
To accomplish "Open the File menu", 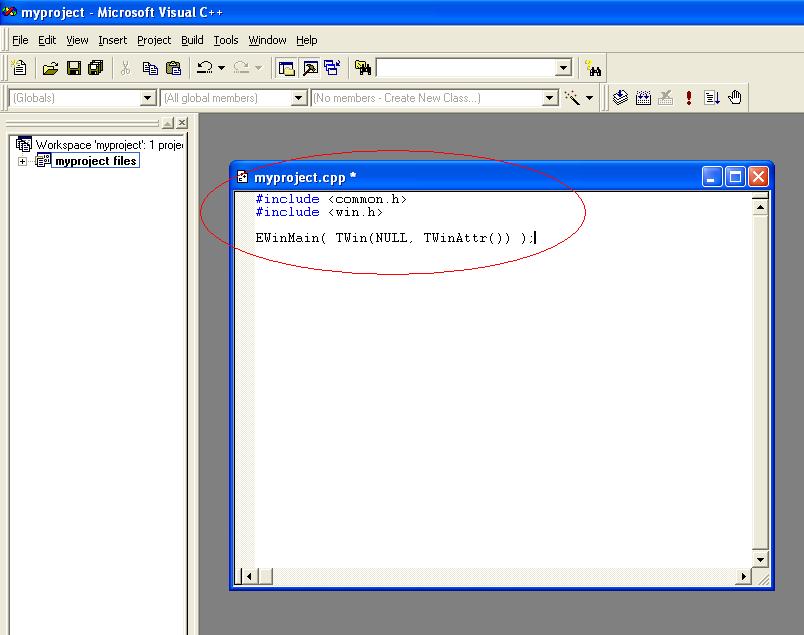I will pyautogui.click(x=20, y=40).
